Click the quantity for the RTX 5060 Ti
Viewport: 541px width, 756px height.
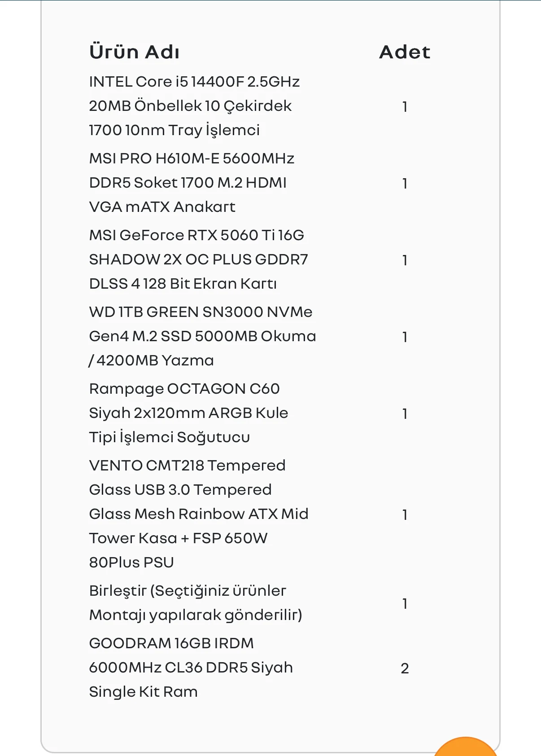405,260
